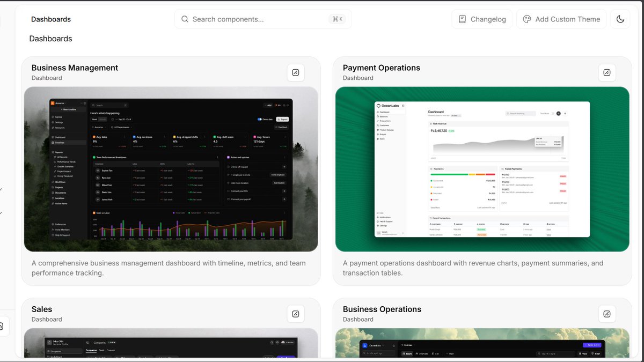Click the Business Management title
This screenshot has width=644, height=362.
click(75, 68)
